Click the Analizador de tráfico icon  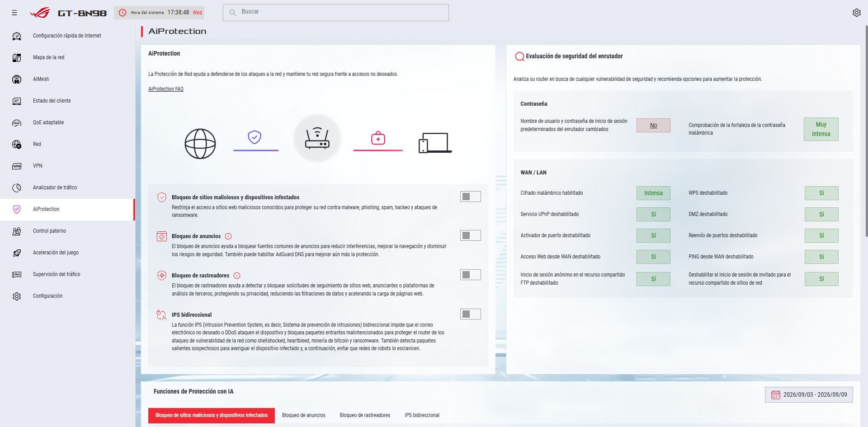[17, 188]
